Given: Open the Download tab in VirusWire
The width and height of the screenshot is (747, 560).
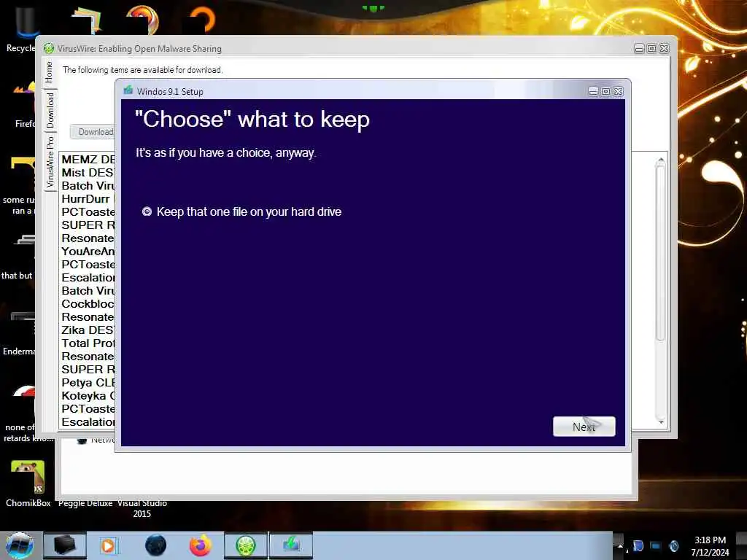Looking at the screenshot, I should [x=50, y=111].
